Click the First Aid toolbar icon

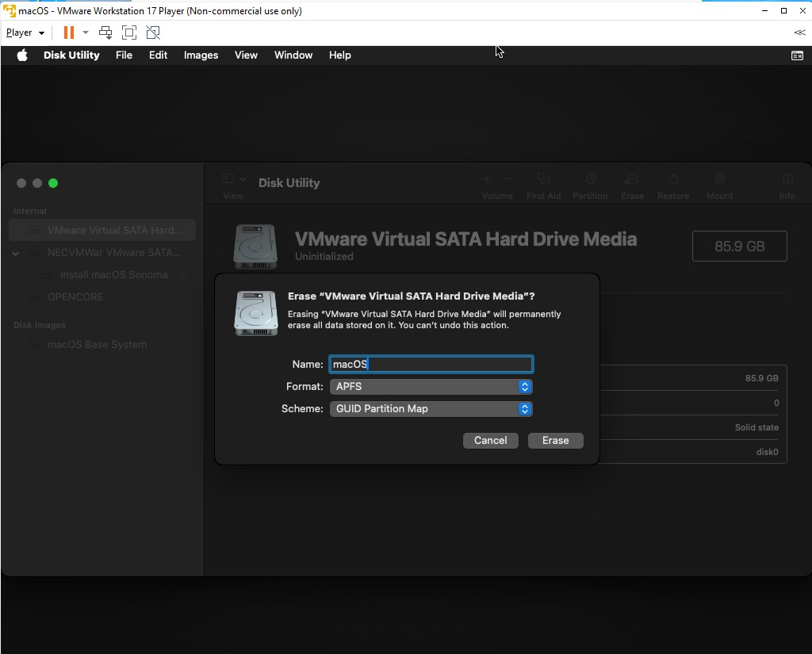543,180
